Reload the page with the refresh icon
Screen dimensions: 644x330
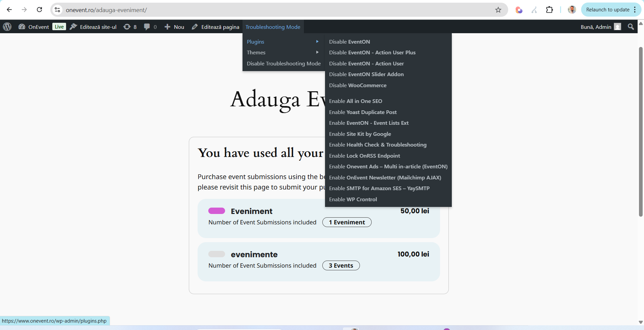40,10
